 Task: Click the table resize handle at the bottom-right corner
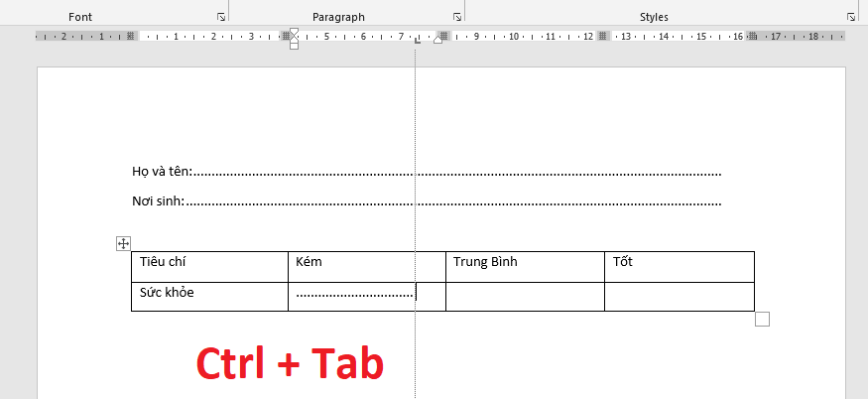[x=762, y=319]
